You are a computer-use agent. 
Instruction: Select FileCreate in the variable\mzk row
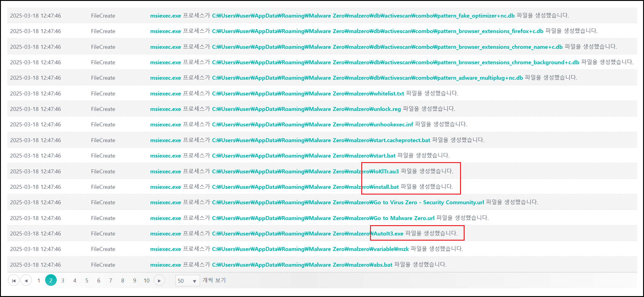click(x=103, y=249)
